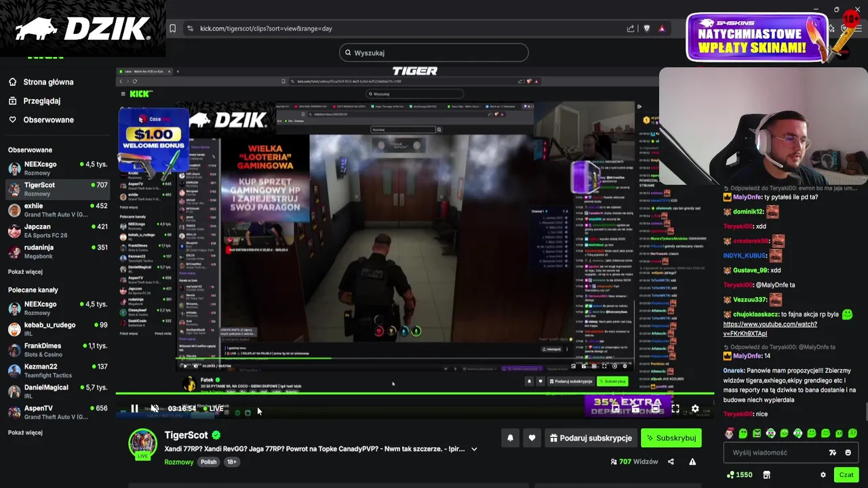This screenshot has width=868, height=488.
Task: Open site settings icon in address bar
Action: (x=190, y=28)
